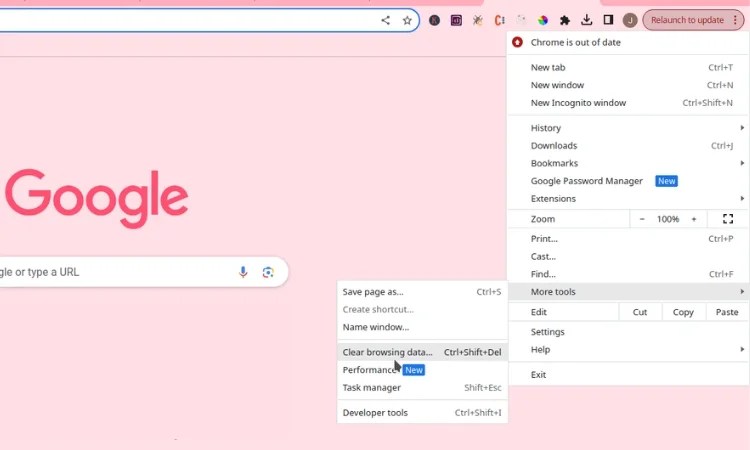This screenshot has width=750, height=450.
Task: Open Performance from More tools submenu
Action: coord(422,370)
